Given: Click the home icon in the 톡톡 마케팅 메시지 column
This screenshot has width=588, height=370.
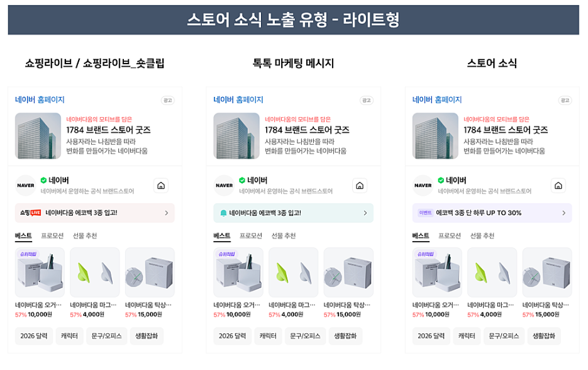Looking at the screenshot, I should pos(360,186).
